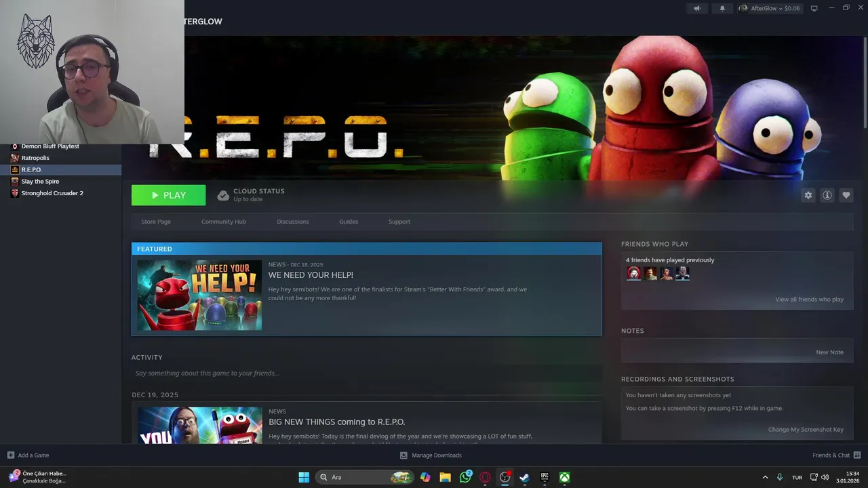
Task: Open File Explorer from taskbar
Action: [x=445, y=477]
